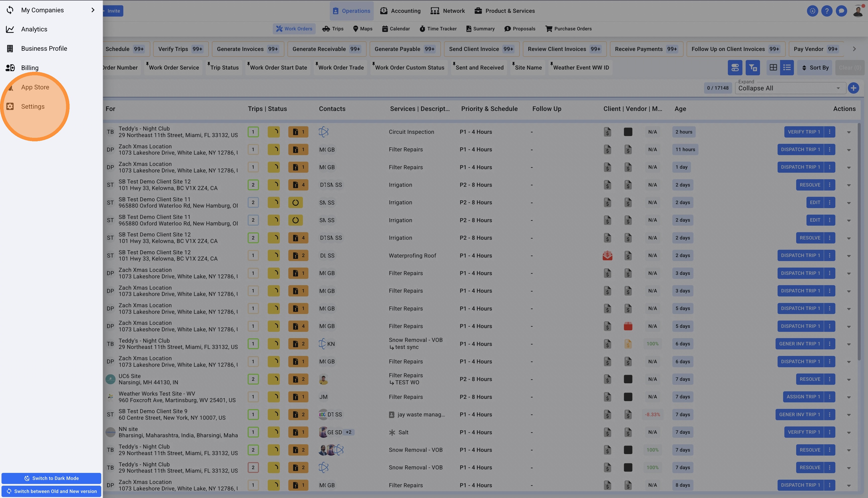Screen dimensions: 868x498
Task: Open the chat messages icon
Action: pos(841,11)
